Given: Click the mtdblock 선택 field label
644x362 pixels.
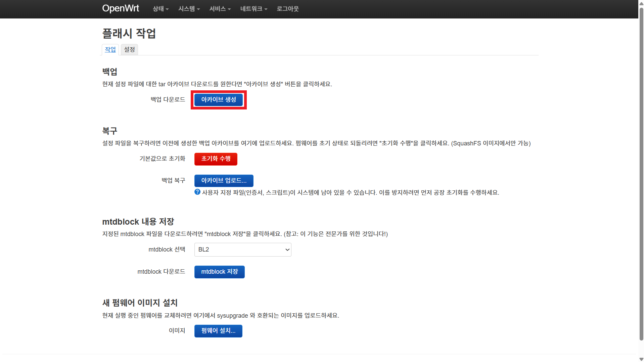Looking at the screenshot, I should [x=167, y=250].
